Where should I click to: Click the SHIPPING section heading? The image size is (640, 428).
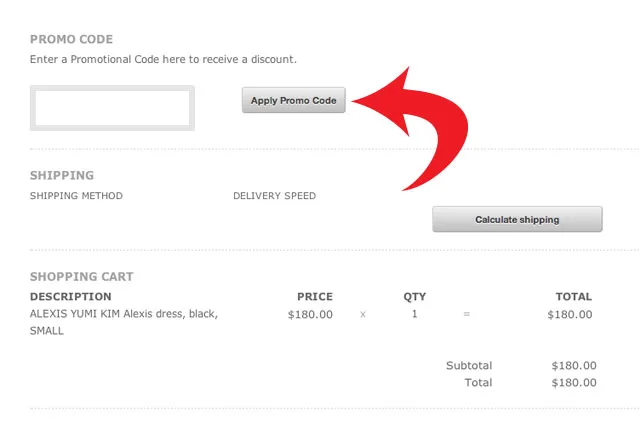click(x=62, y=176)
